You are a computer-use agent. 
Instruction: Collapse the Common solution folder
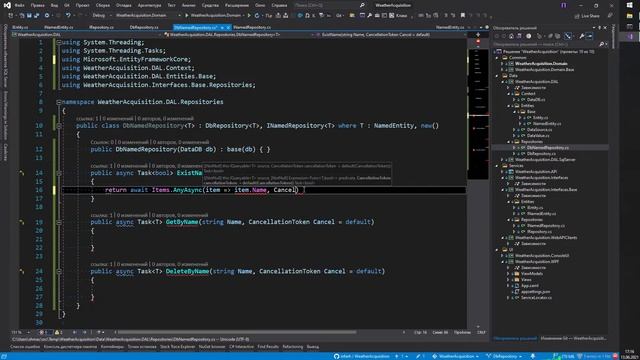point(497,58)
